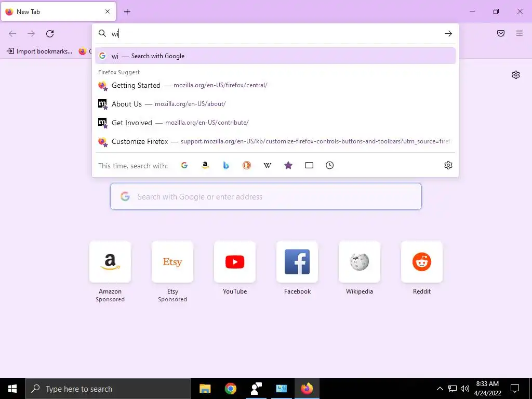
Task: Open File Explorer from taskbar
Action: pyautogui.click(x=205, y=389)
